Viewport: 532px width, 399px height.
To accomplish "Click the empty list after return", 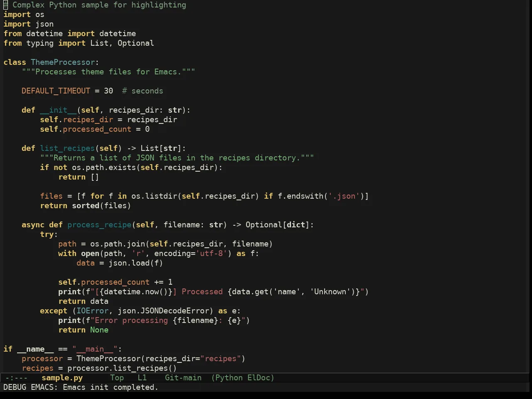I will tap(95, 177).
